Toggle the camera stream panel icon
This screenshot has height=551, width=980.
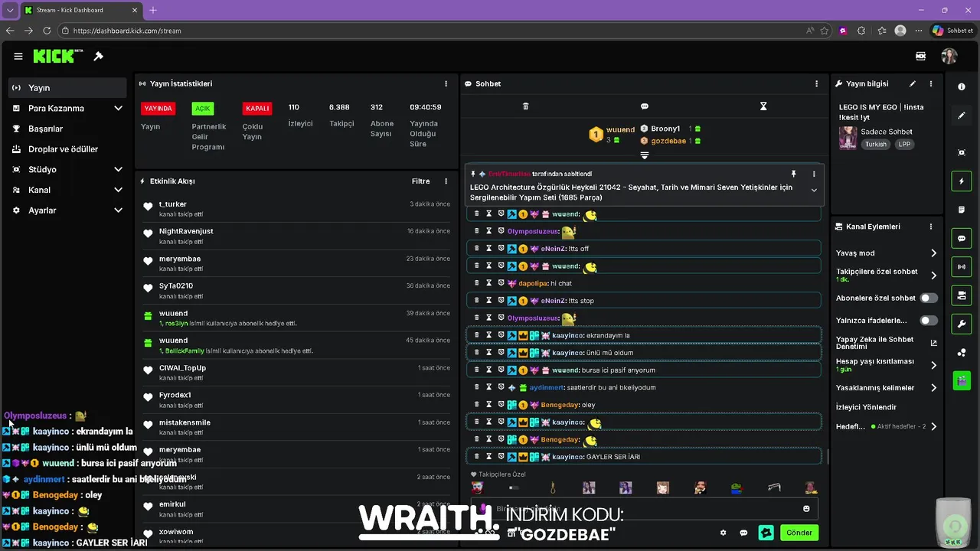[962, 295]
